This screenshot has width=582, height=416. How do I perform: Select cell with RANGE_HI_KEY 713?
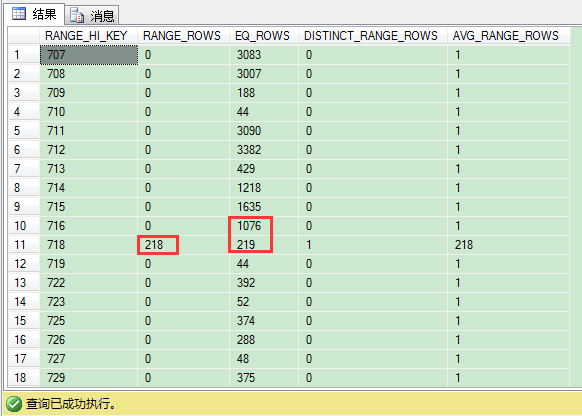[x=89, y=169]
